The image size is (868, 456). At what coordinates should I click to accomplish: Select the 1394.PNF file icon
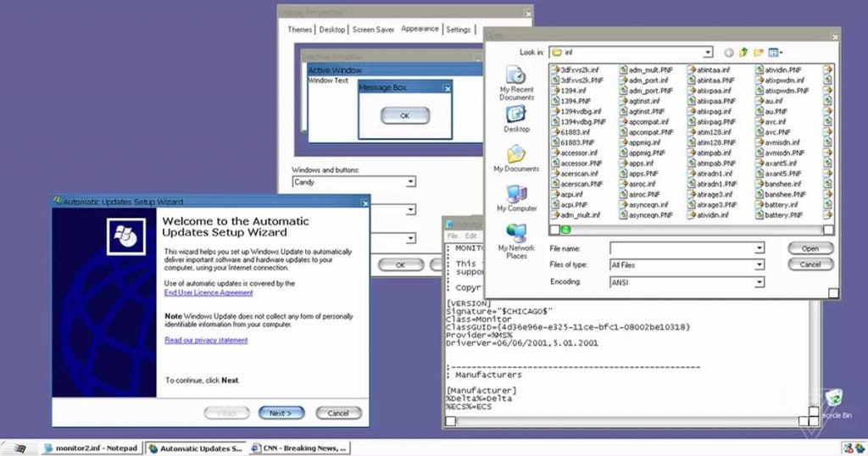click(556, 101)
